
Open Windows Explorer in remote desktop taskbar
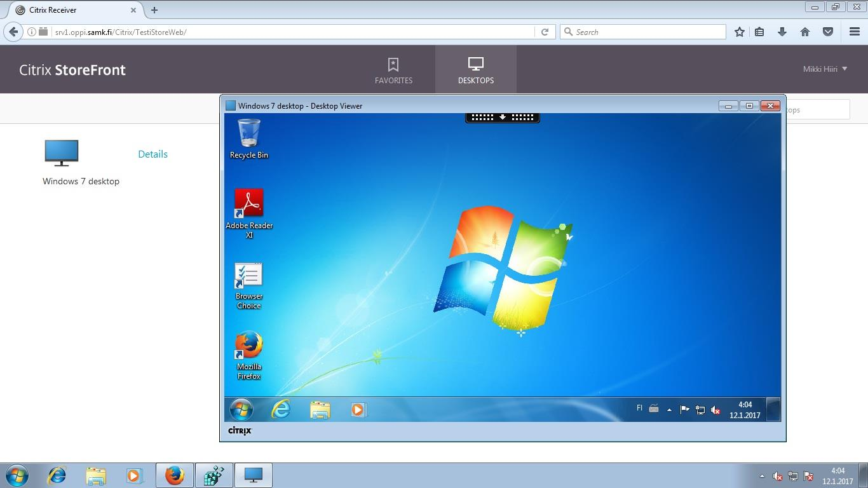point(320,410)
